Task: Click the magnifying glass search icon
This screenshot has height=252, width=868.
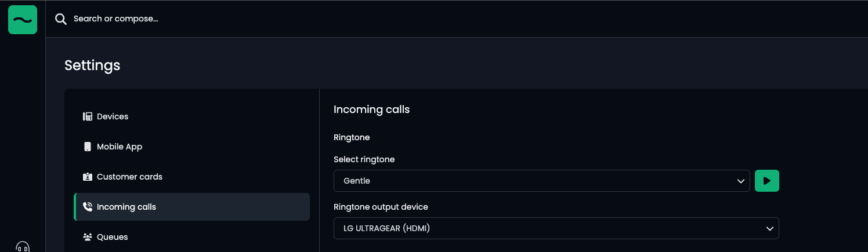Action: click(x=60, y=19)
